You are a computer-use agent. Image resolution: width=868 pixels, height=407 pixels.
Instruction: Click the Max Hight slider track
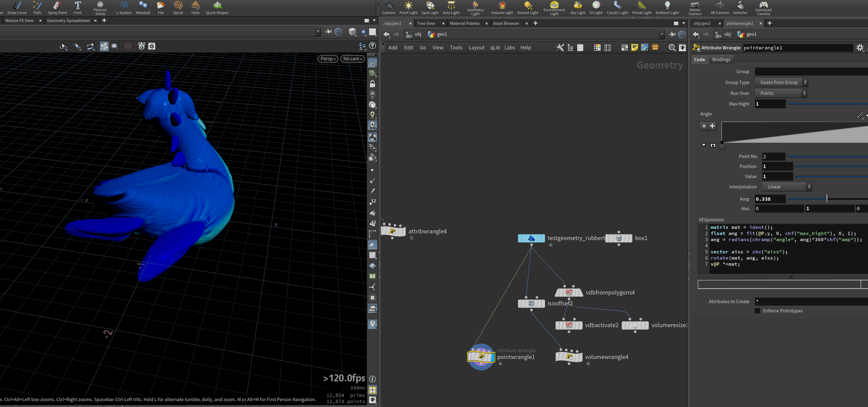tap(827, 104)
